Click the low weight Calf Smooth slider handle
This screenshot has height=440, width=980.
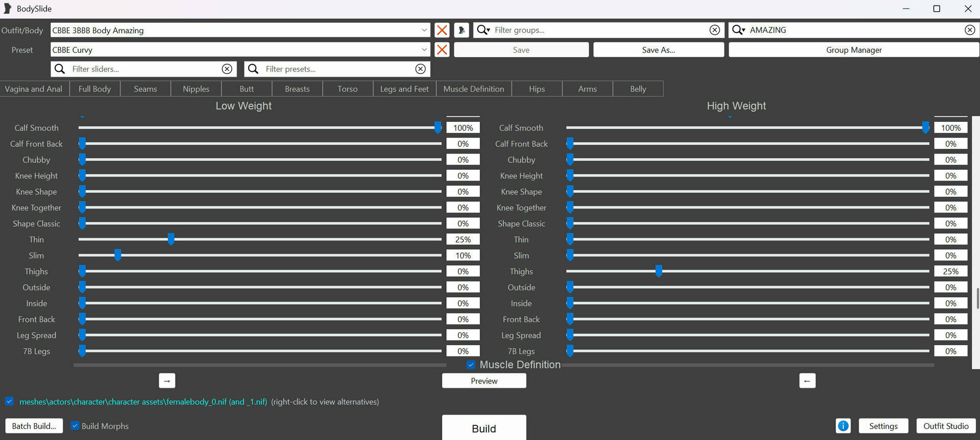(x=437, y=127)
